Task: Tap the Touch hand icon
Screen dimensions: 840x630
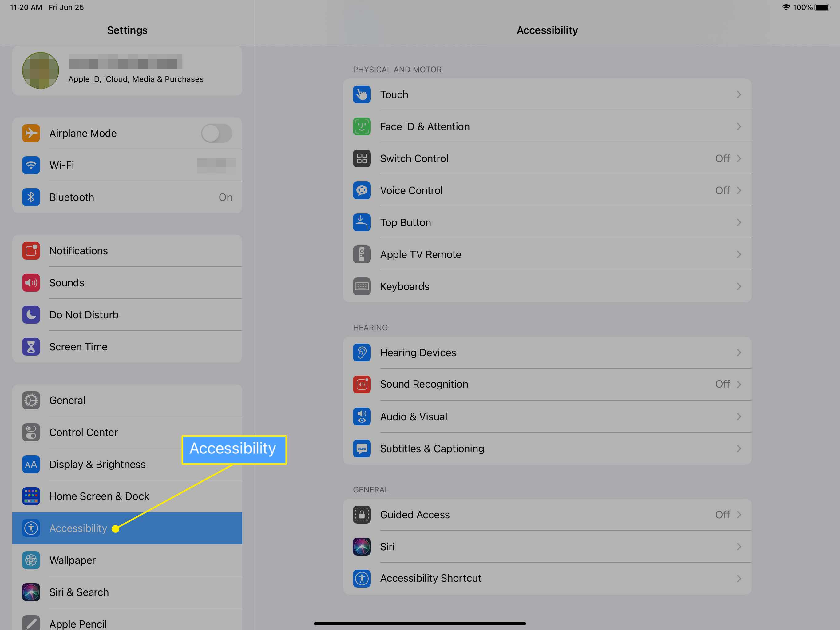Action: tap(362, 94)
